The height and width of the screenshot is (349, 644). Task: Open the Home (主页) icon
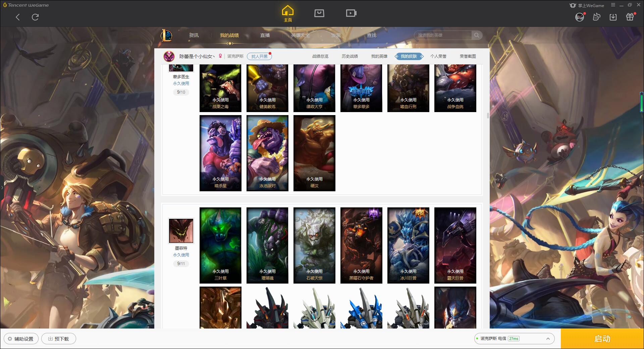coord(287,14)
